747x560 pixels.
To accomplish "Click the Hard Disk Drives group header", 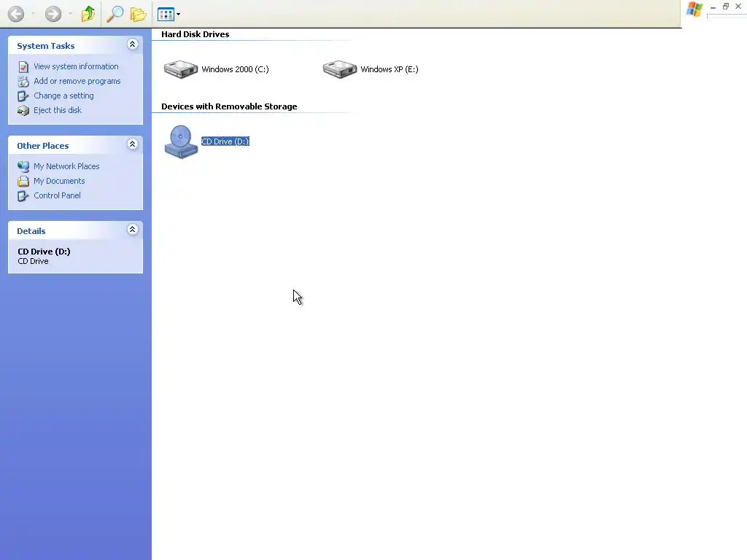I will point(195,34).
